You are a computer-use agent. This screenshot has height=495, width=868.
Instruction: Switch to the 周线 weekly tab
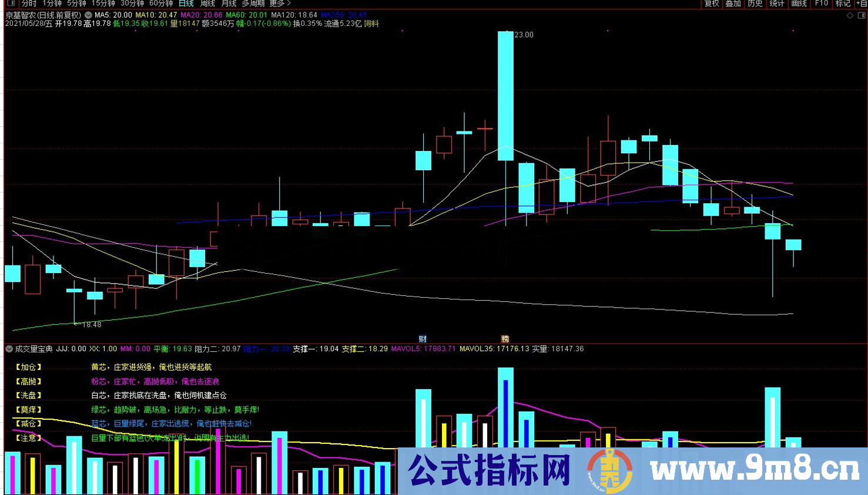click(207, 3)
